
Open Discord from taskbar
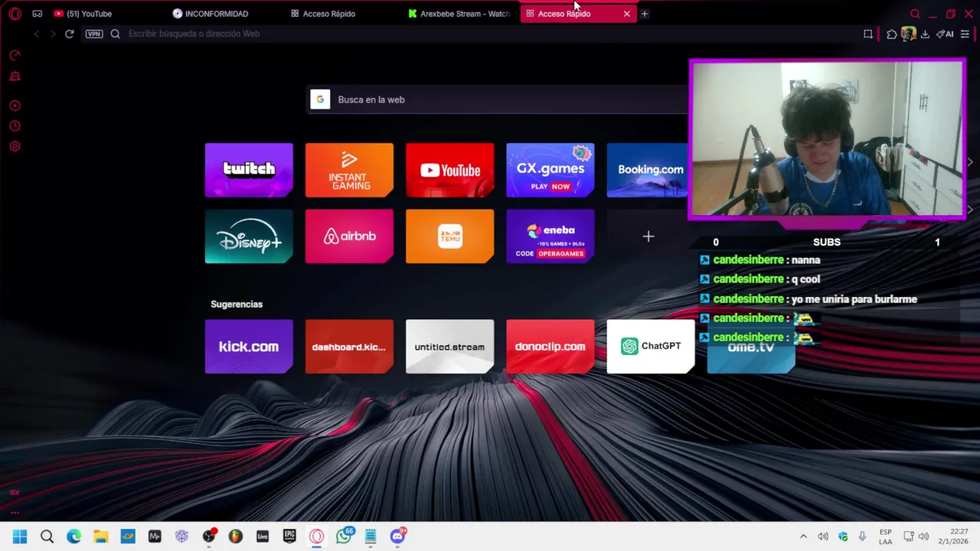tap(397, 536)
